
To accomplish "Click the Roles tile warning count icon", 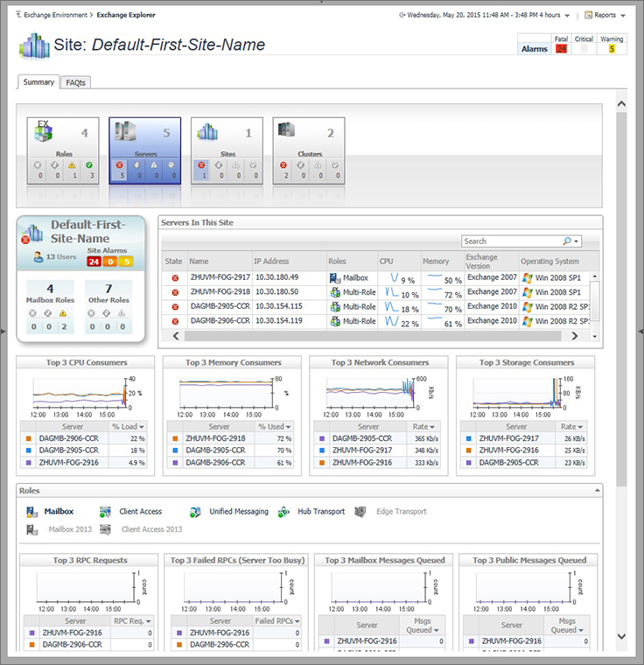I will 72,165.
